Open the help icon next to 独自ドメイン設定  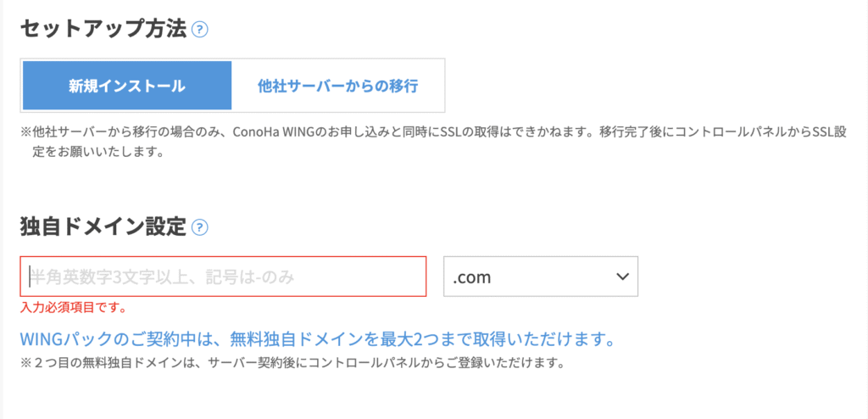pyautogui.click(x=200, y=227)
